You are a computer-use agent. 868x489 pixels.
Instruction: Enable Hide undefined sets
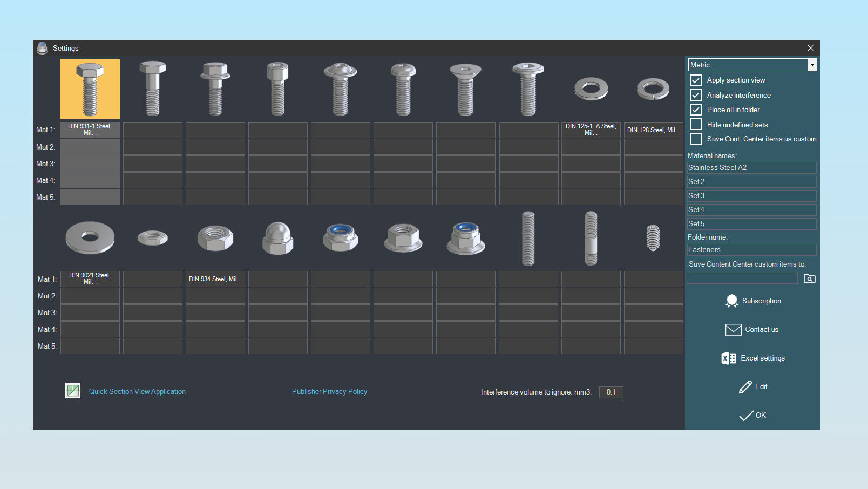696,124
